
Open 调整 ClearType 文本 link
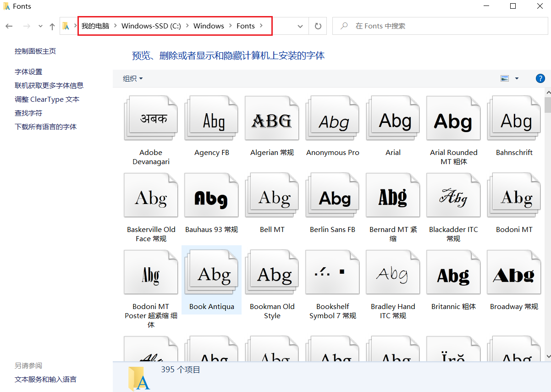pyautogui.click(x=47, y=99)
